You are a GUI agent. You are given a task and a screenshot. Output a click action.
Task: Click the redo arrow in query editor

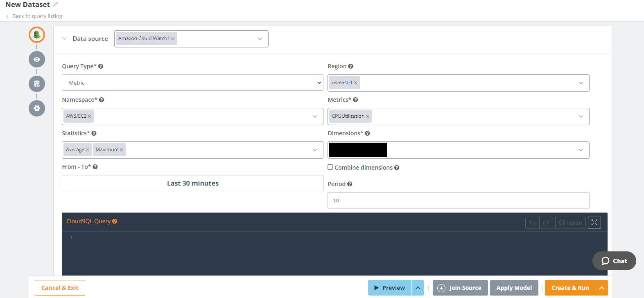546,222
